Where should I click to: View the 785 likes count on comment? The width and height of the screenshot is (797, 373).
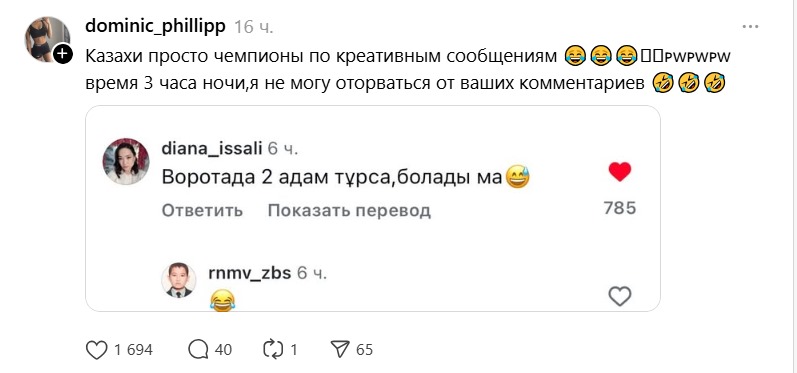pos(620,208)
